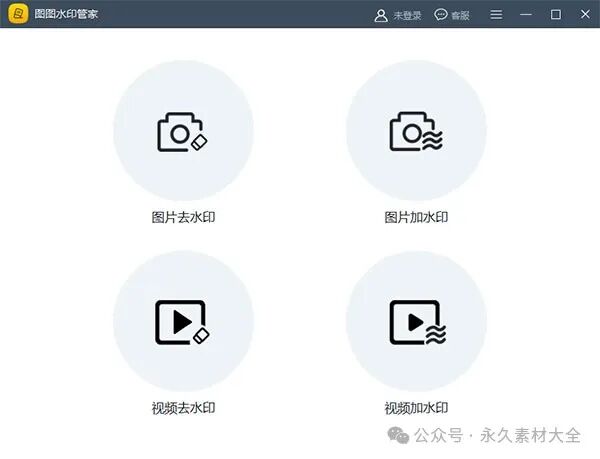600x459 pixels.
Task: Select the 图片去水印 label
Action: click(x=183, y=217)
